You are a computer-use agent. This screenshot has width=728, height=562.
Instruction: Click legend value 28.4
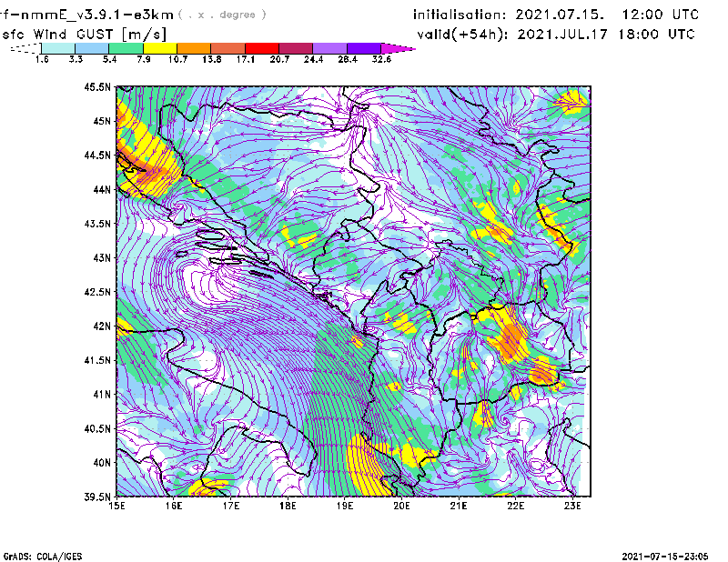point(348,59)
